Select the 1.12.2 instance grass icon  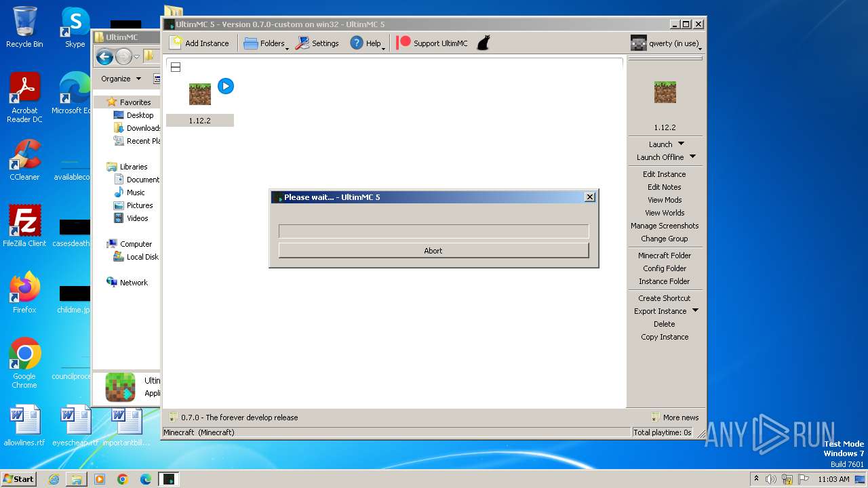point(200,94)
